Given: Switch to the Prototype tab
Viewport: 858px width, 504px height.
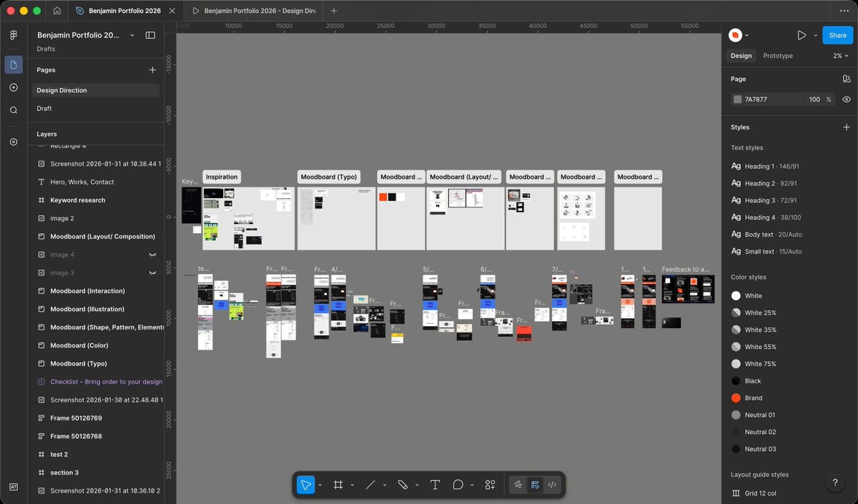Looking at the screenshot, I should (x=778, y=56).
